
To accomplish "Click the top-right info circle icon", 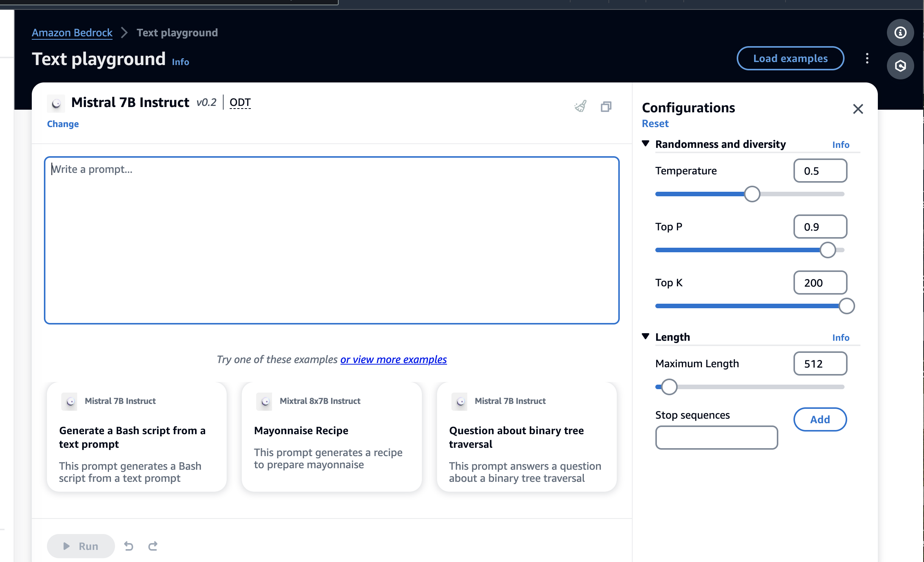I will (x=900, y=33).
